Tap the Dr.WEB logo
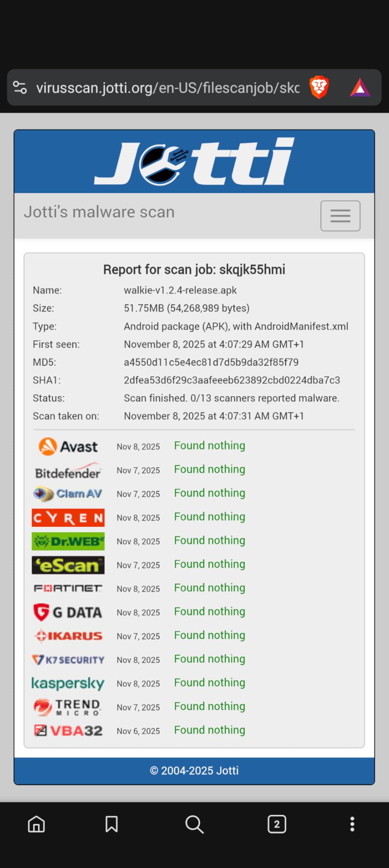Image resolution: width=389 pixels, height=868 pixels. coord(68,541)
